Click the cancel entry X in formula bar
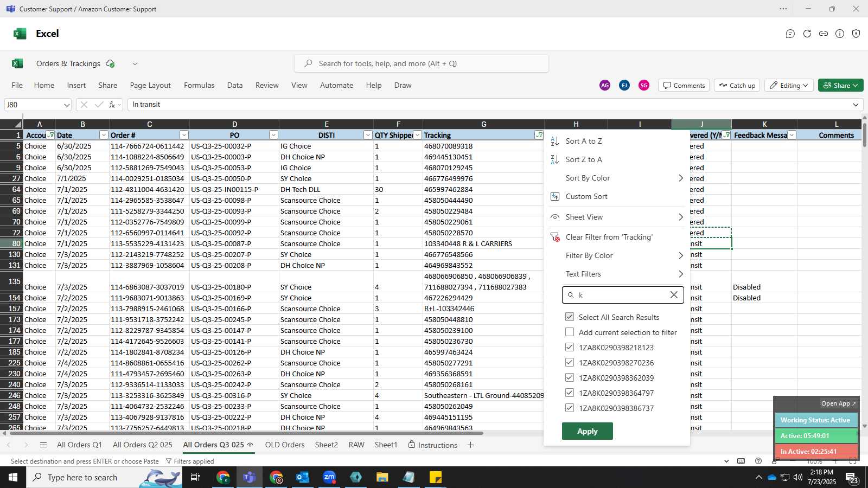868x488 pixels. pyautogui.click(x=84, y=105)
